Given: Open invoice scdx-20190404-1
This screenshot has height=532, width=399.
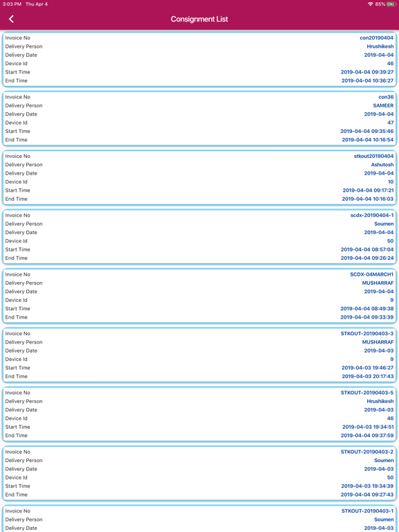Looking at the screenshot, I should pos(372,215).
